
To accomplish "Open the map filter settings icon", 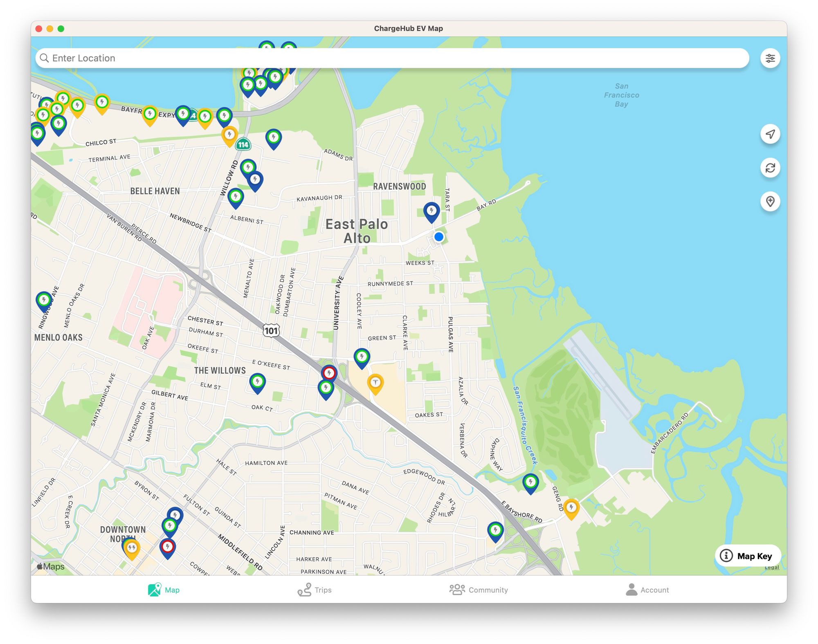I will [770, 58].
